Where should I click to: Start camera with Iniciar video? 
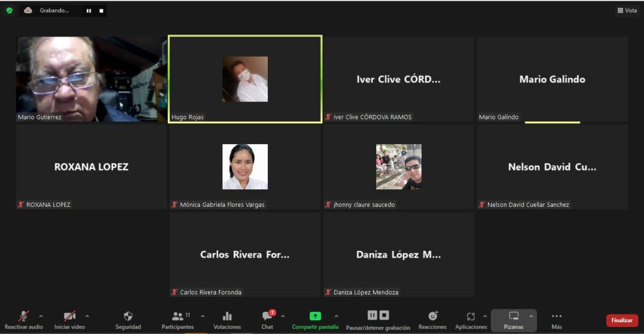click(69, 320)
